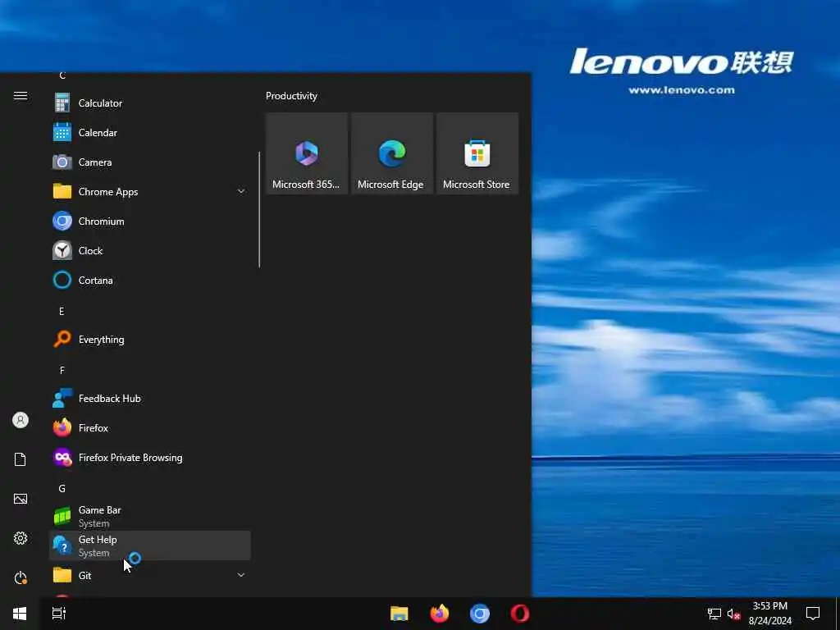The height and width of the screenshot is (630, 840).
Task: Open the notification center icon
Action: click(813, 614)
